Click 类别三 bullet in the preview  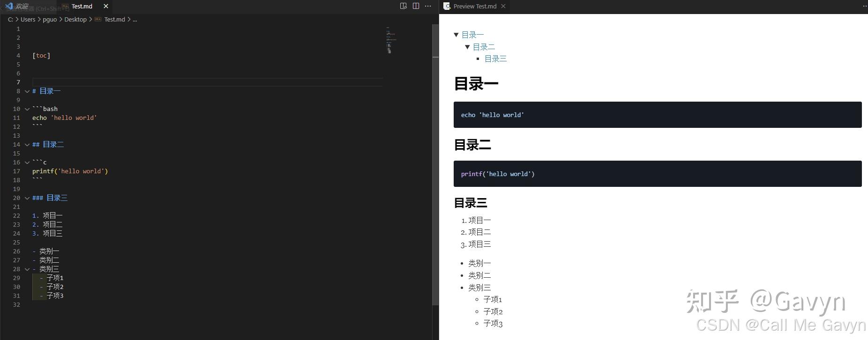point(479,288)
